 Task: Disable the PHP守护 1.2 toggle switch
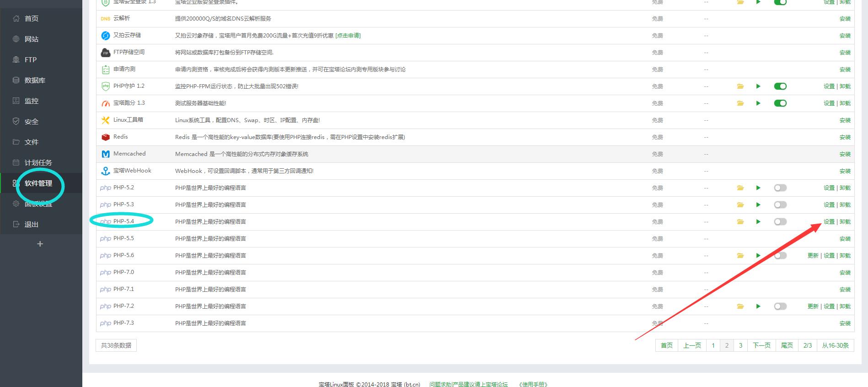[780, 86]
